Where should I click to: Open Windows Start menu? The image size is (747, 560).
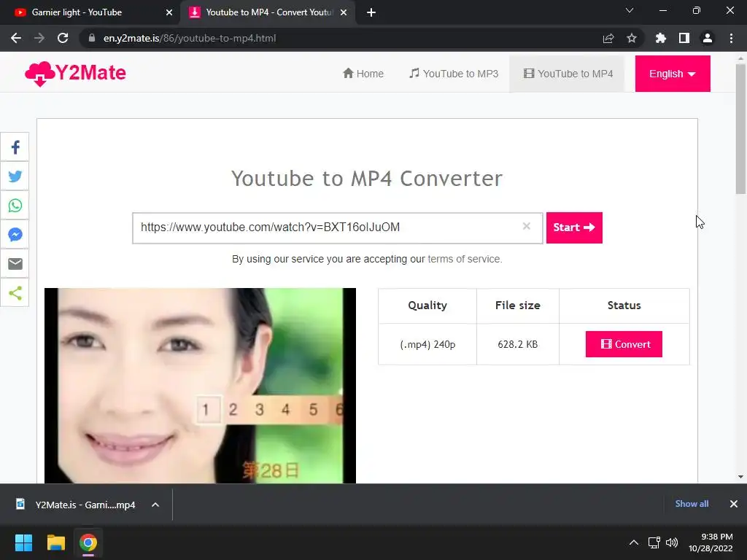tap(23, 542)
